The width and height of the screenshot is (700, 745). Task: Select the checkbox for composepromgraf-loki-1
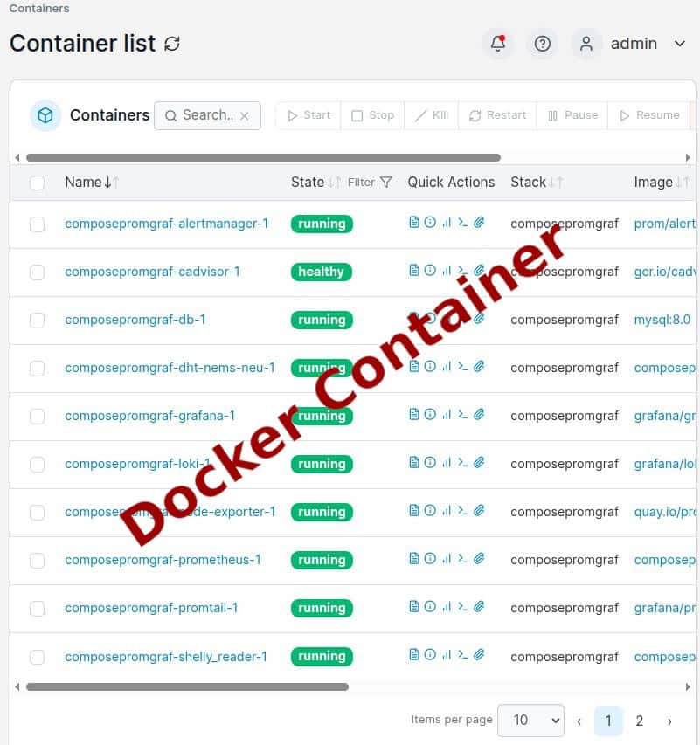tap(38, 465)
